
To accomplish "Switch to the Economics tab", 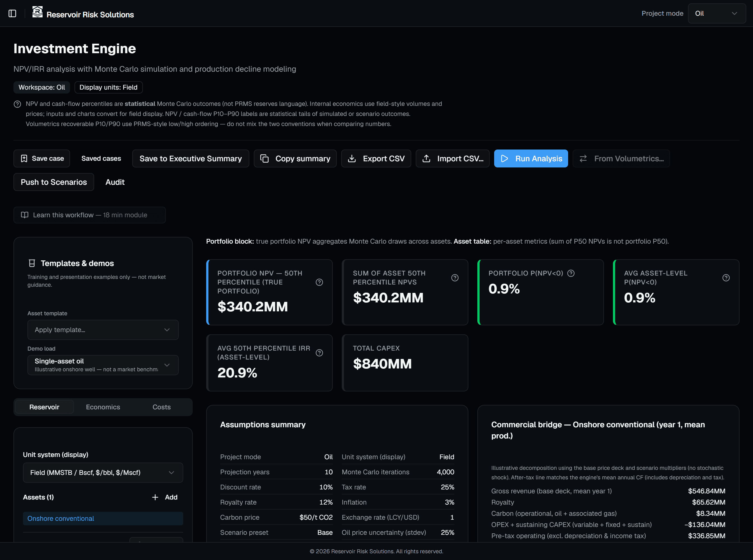I will coord(103,407).
